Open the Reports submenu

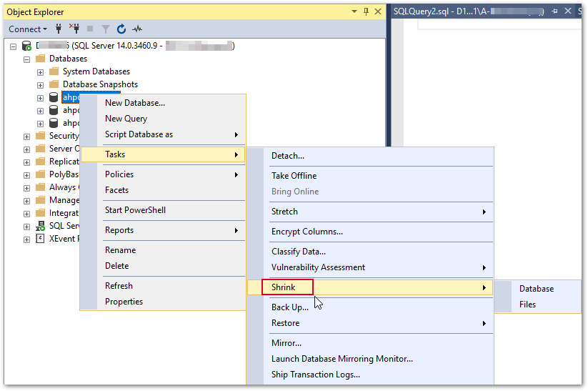tap(163, 230)
